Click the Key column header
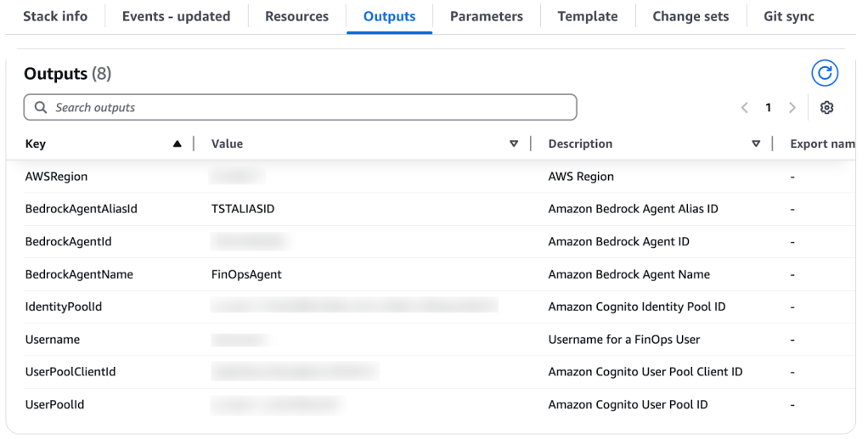 point(36,144)
